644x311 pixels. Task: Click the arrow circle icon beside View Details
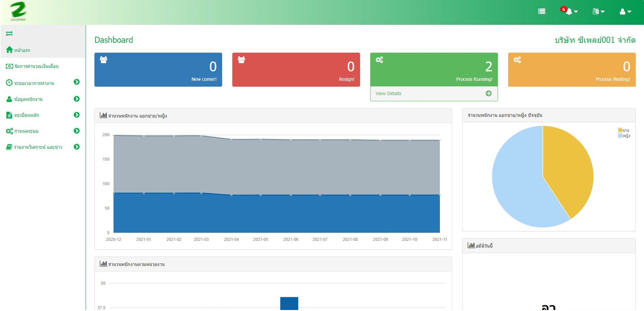tap(489, 93)
